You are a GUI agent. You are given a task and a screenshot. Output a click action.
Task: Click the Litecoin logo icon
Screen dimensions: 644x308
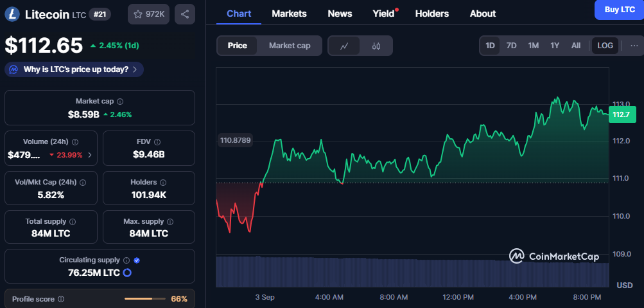12,14
